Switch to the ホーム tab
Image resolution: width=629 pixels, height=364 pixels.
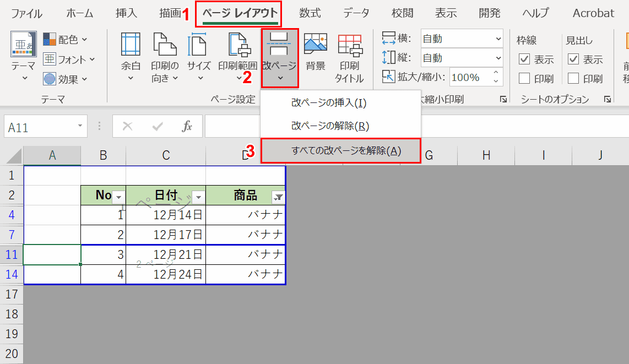pyautogui.click(x=79, y=13)
